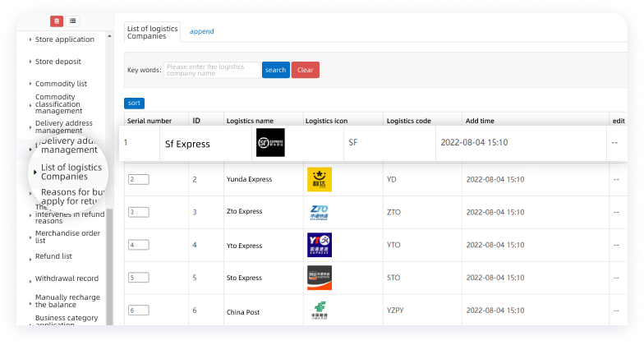Image resolution: width=644 pixels, height=345 pixels.
Task: Click the red trash icon button
Action: click(57, 21)
